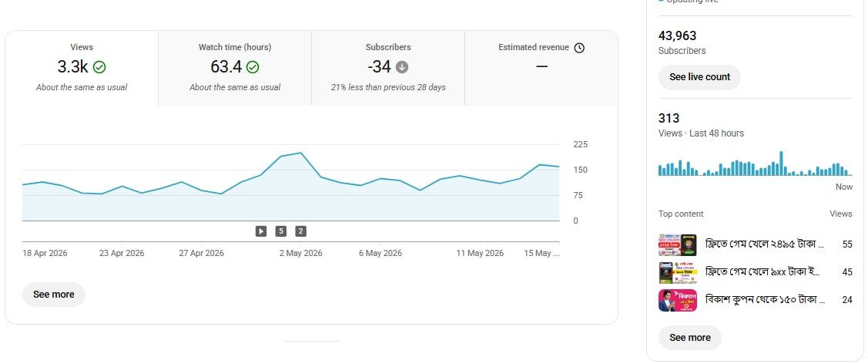This screenshot has width=868, height=364.
Task: Click the 313 views realtime figure
Action: (x=669, y=118)
